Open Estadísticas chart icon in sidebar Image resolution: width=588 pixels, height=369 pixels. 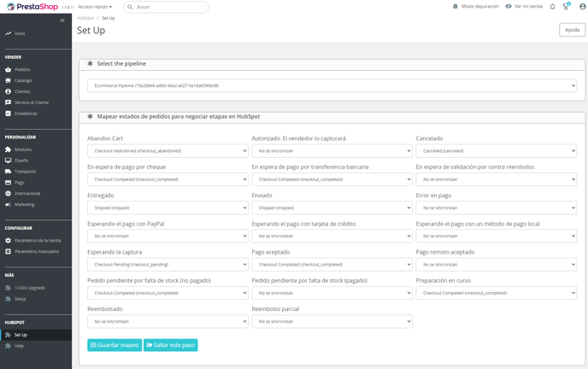click(8, 114)
